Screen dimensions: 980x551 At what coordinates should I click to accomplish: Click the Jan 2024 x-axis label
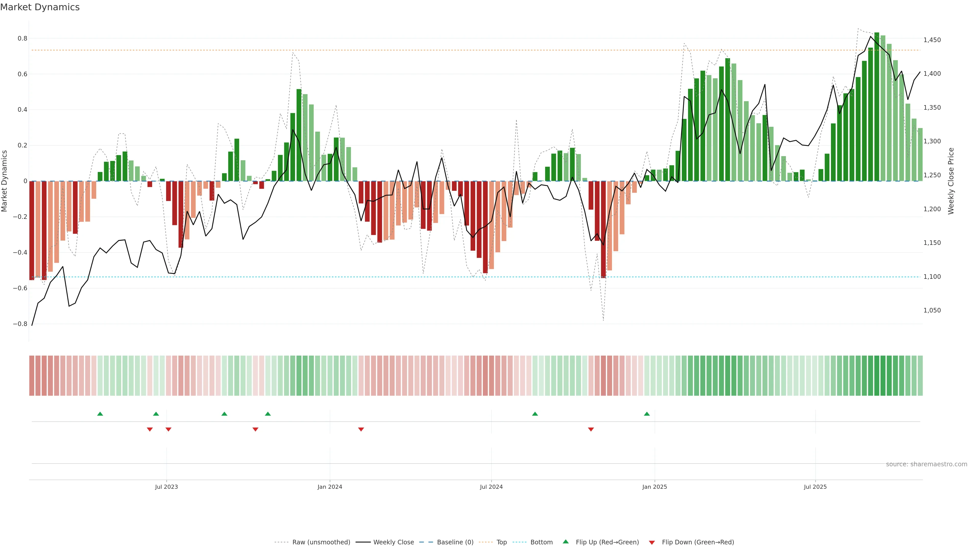[330, 487]
